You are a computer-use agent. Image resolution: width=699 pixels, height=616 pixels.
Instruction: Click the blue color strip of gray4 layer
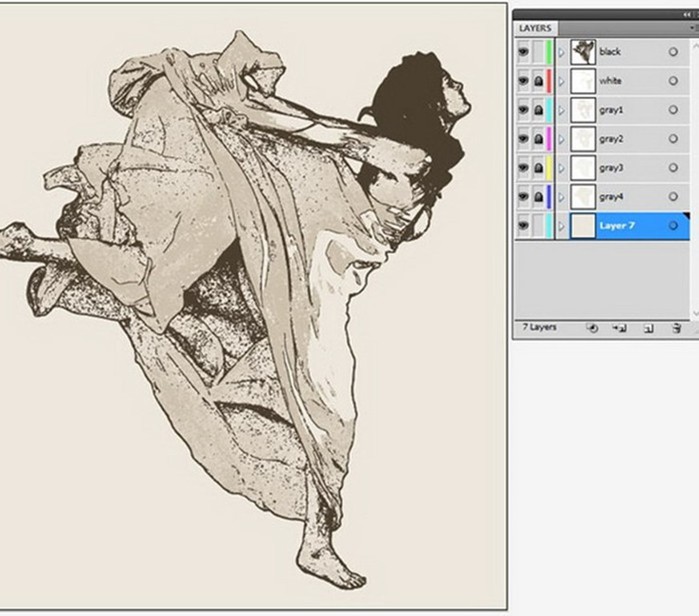(550, 198)
